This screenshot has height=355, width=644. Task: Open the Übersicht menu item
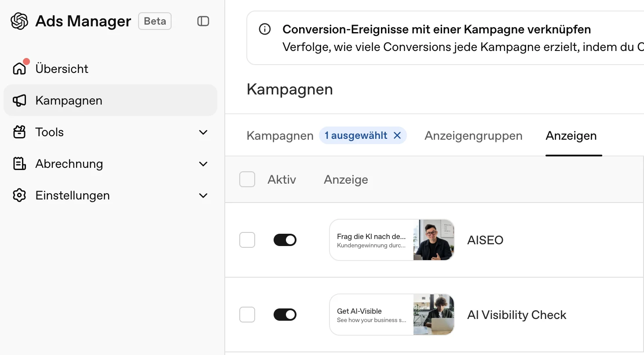pyautogui.click(x=110, y=69)
